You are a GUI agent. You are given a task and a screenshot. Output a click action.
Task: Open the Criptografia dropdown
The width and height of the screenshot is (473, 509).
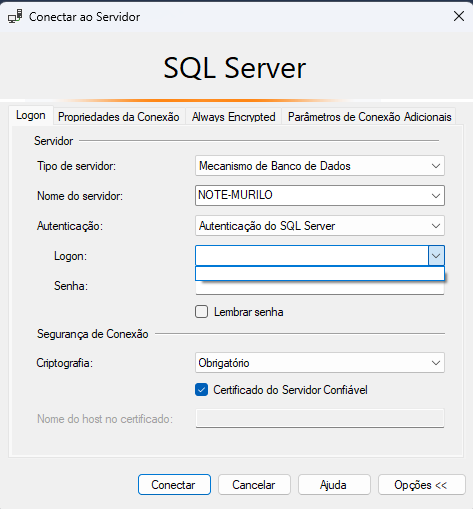[x=320, y=362]
